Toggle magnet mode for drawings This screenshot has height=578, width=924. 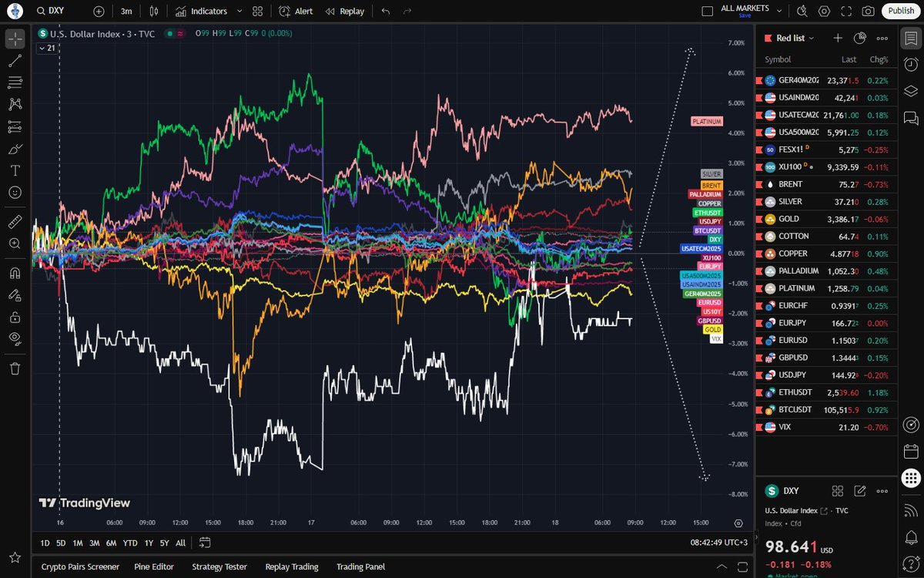point(15,273)
